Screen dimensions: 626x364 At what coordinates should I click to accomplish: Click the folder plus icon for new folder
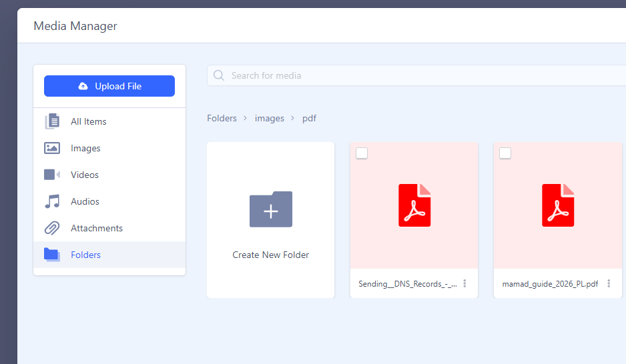[270, 209]
